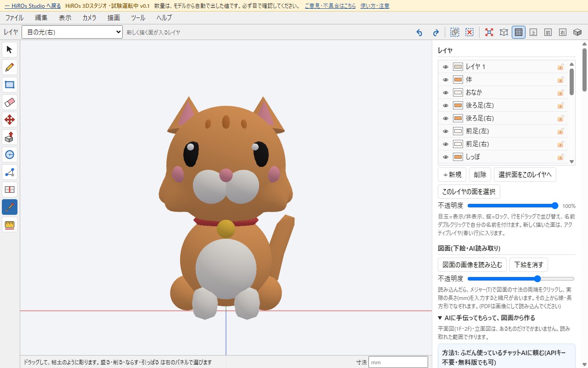Toggle the grid display button
Image resolution: width=588 pixels, height=368 pixels.
coord(519,32)
